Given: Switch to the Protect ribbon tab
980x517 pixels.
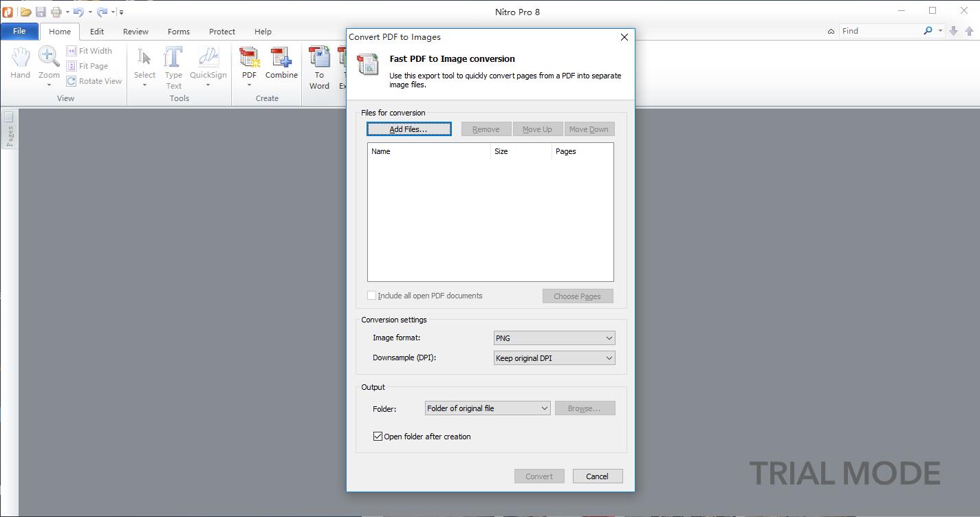Looking at the screenshot, I should (222, 32).
